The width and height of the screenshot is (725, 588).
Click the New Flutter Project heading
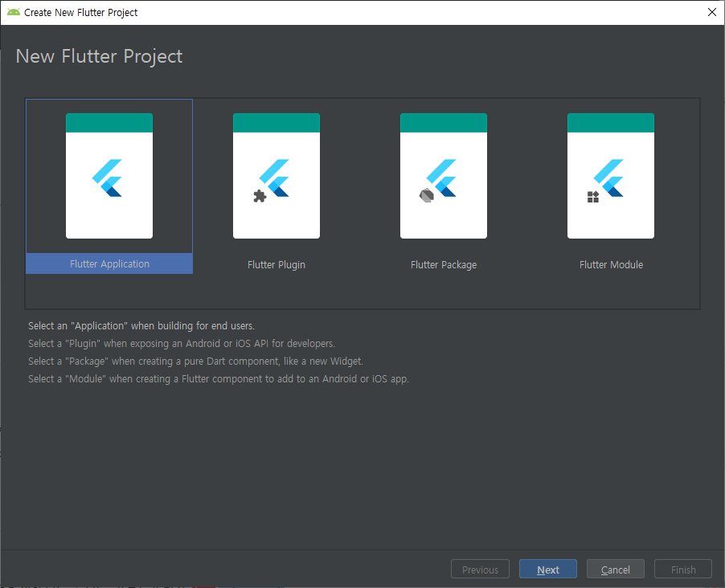(x=99, y=56)
